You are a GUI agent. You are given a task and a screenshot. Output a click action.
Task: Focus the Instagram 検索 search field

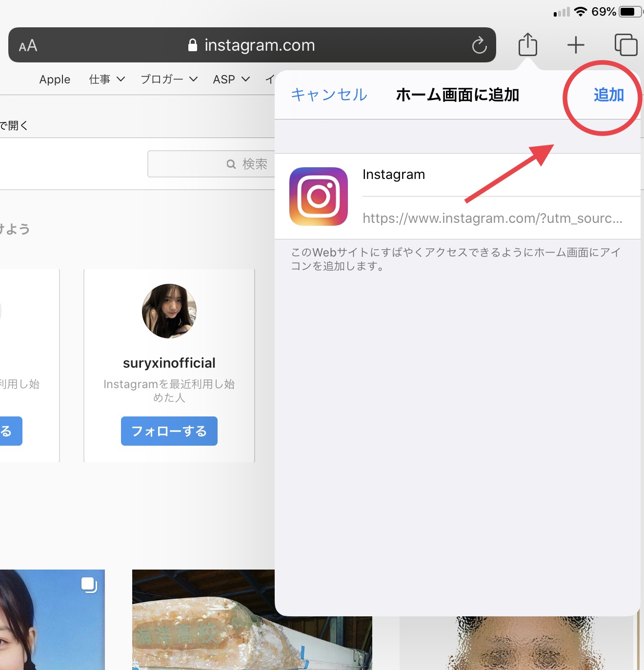coord(211,164)
